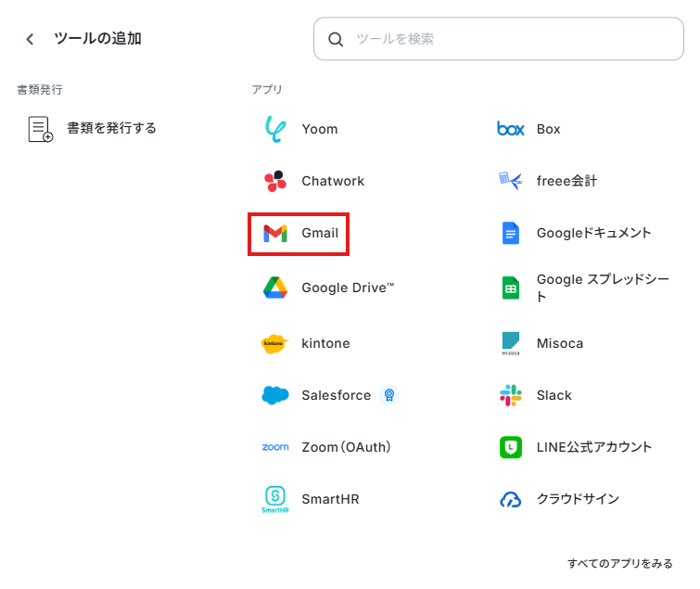The image size is (700, 589).
Task: Click the Googleドキュメント document icon
Action: click(511, 233)
